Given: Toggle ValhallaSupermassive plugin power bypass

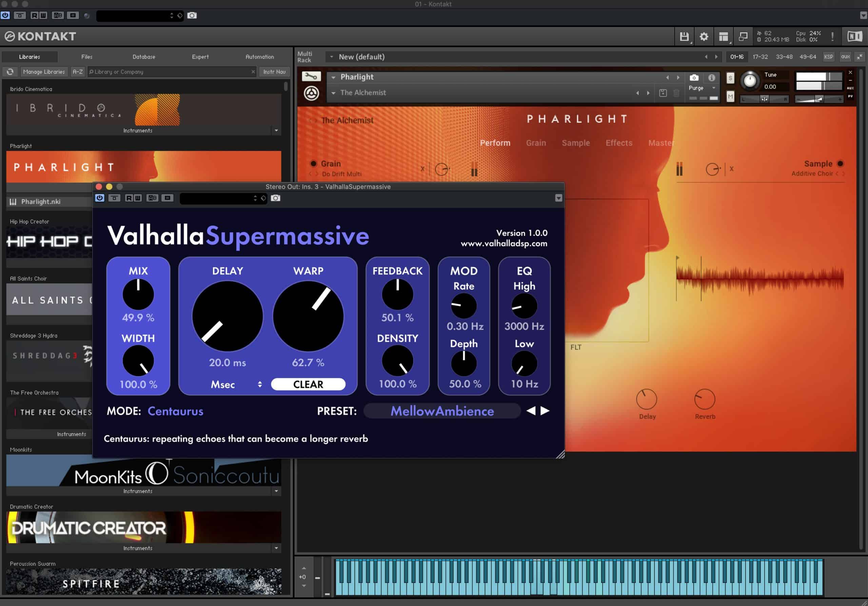Looking at the screenshot, I should pos(100,198).
